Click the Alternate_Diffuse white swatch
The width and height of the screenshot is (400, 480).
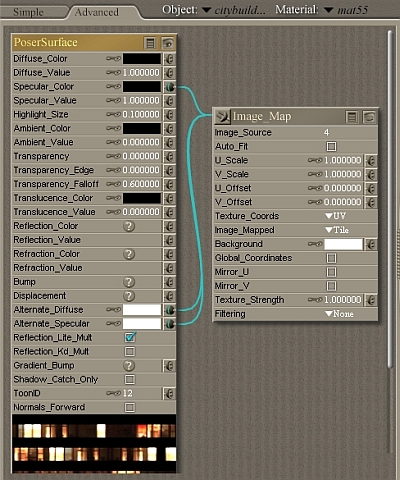coord(142,310)
